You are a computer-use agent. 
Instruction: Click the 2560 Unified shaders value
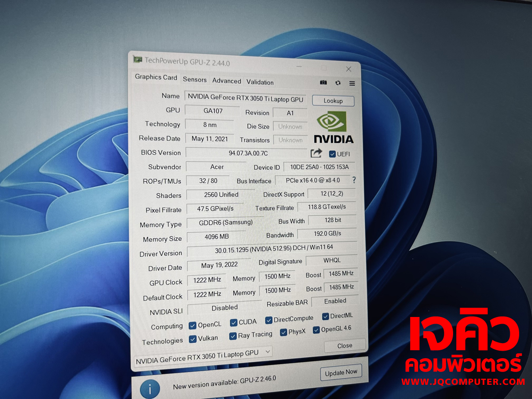tap(221, 195)
